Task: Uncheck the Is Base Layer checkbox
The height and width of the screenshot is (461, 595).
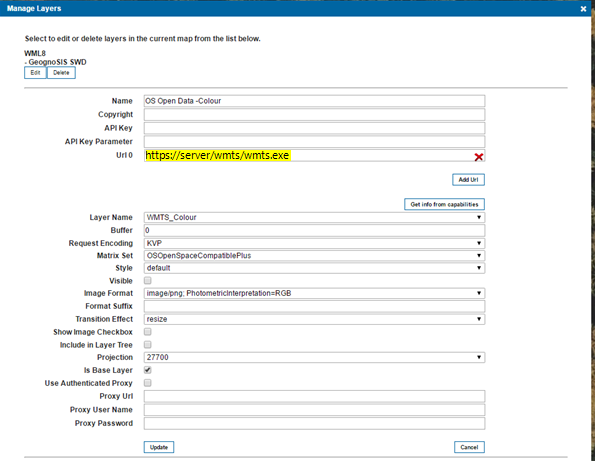Action: 148,370
